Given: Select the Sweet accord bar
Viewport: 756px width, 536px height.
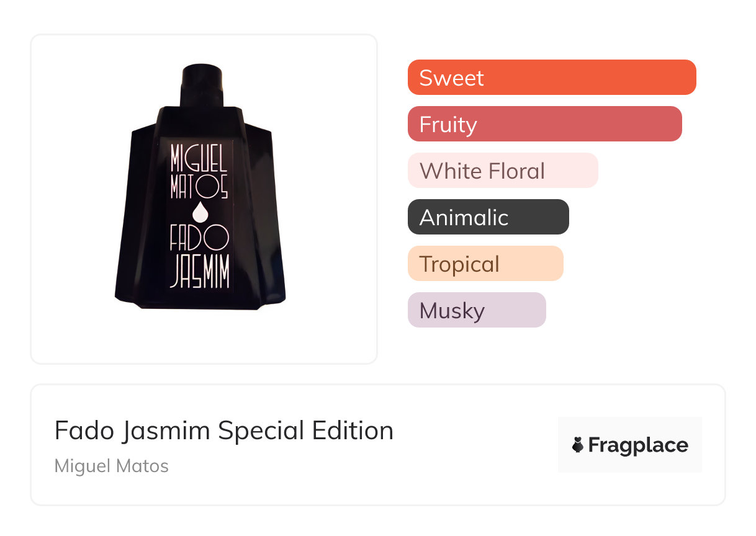Looking at the screenshot, I should point(551,78).
